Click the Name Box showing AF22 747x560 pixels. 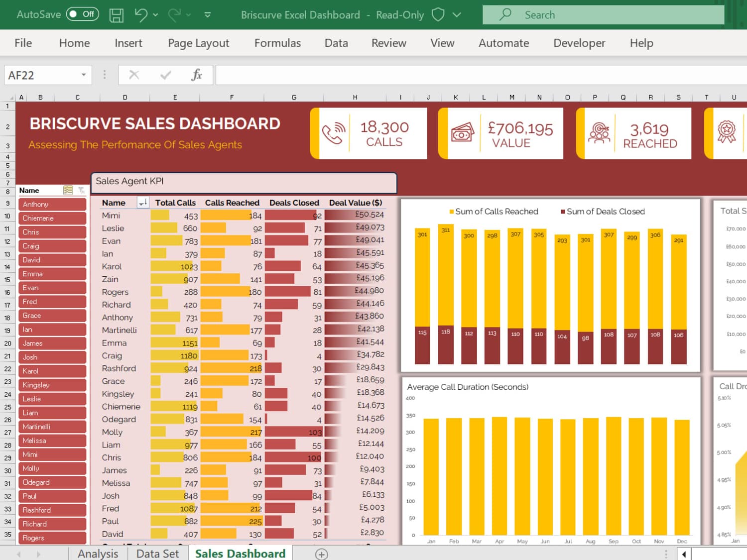coord(41,75)
